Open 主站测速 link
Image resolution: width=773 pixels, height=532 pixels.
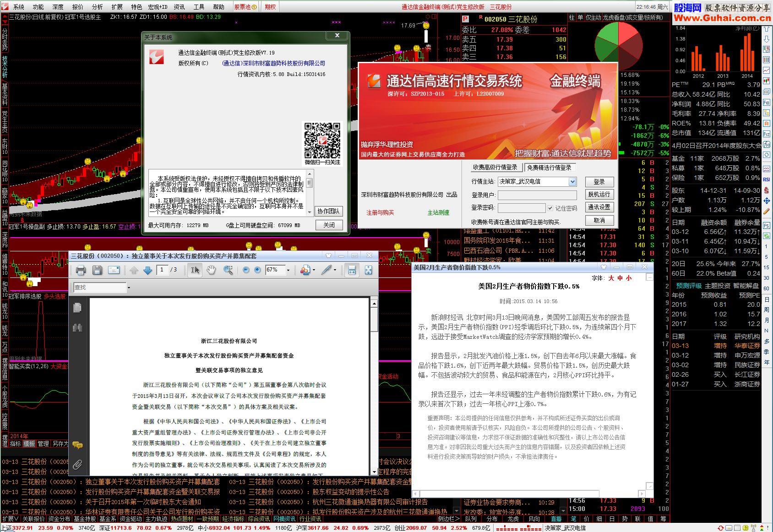(x=438, y=212)
